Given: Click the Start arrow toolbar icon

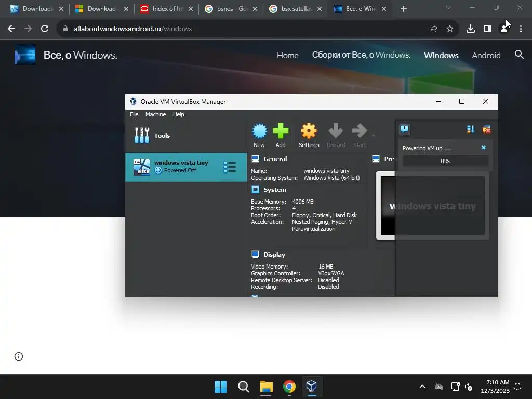Looking at the screenshot, I should (x=360, y=136).
